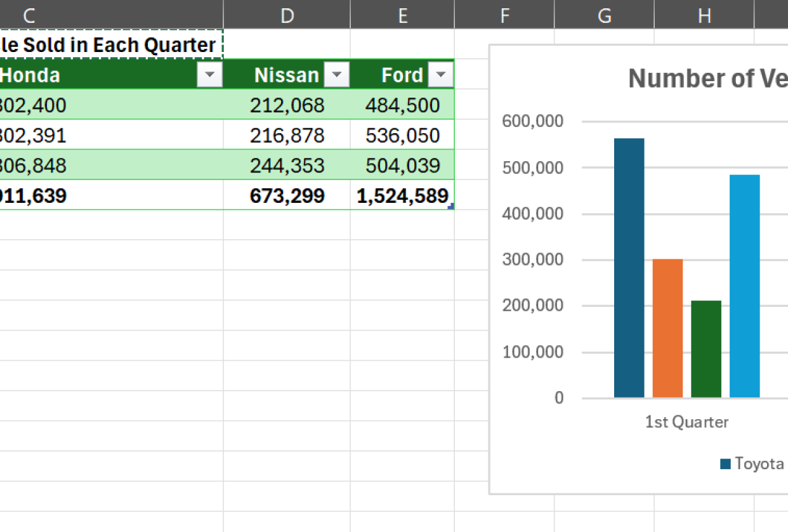Select the cell containing 536,050
This screenshot has width=788, height=532.
point(402,136)
